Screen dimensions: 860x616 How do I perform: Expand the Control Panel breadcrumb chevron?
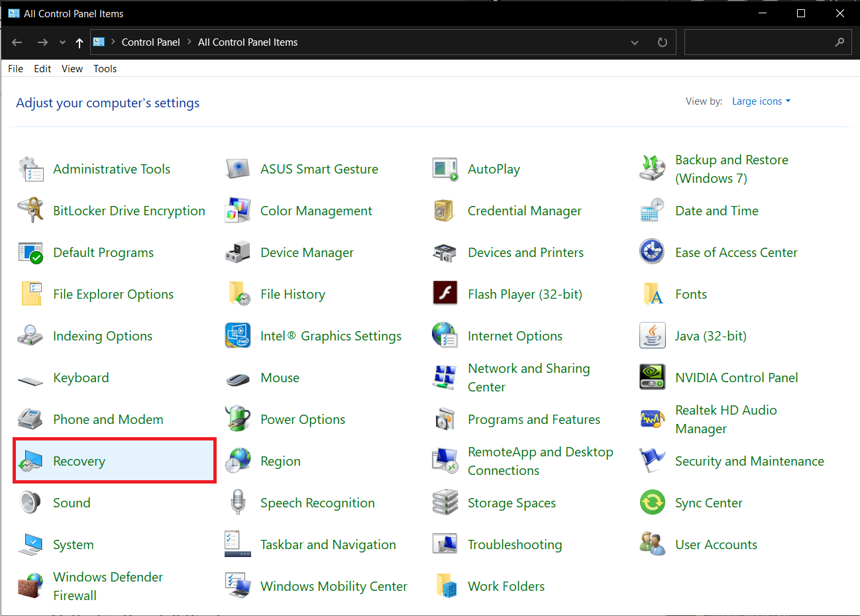point(188,42)
